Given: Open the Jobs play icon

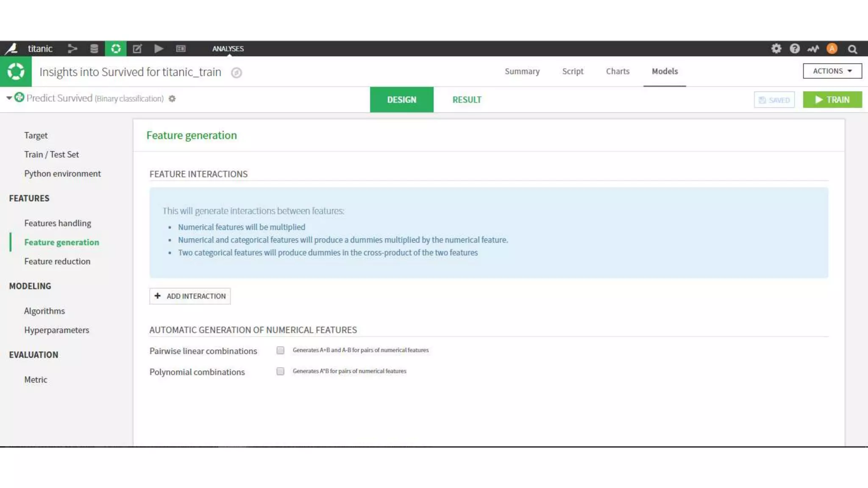Looking at the screenshot, I should click(159, 49).
